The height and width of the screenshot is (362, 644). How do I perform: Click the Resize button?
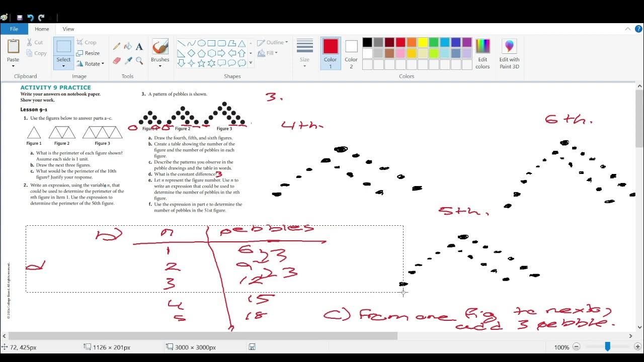click(x=88, y=53)
